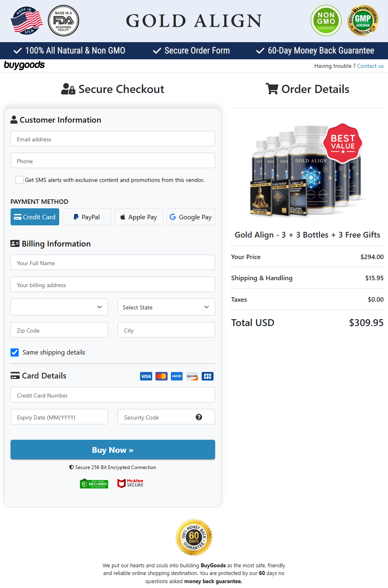Screen dimensions: 388x588
Task: Select Credit Card payment method
Action: click(x=35, y=217)
